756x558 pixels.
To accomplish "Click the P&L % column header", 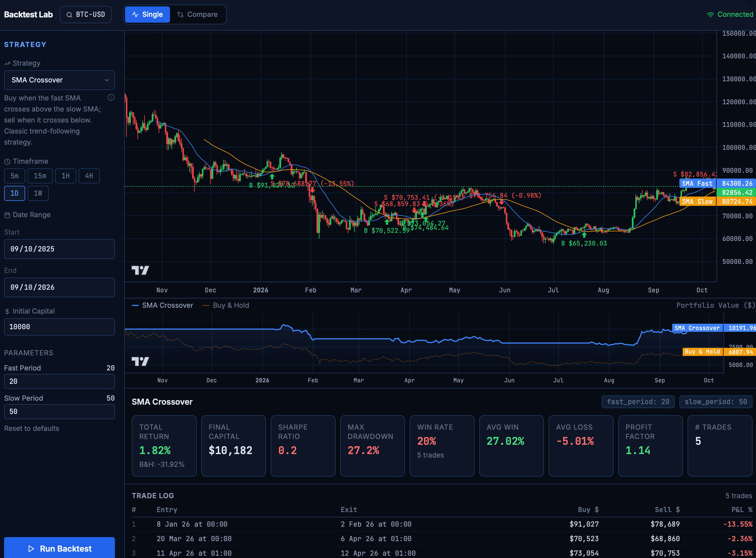I will click(742, 510).
